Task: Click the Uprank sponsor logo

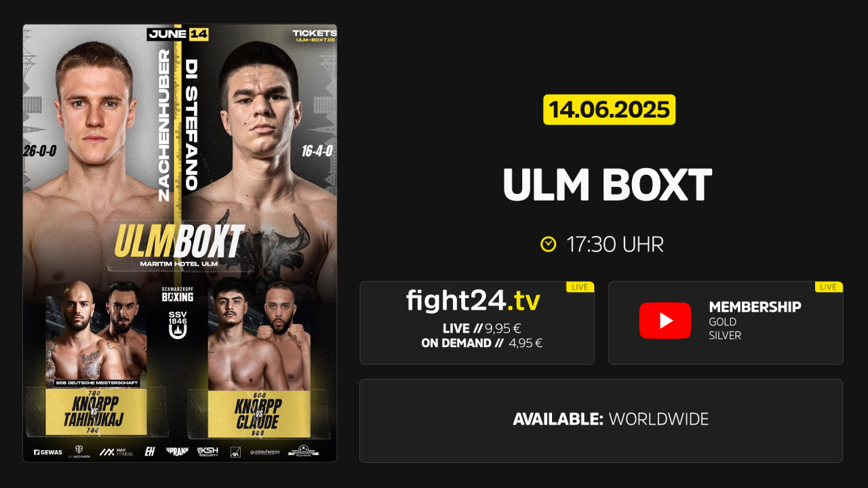Action: (x=177, y=451)
